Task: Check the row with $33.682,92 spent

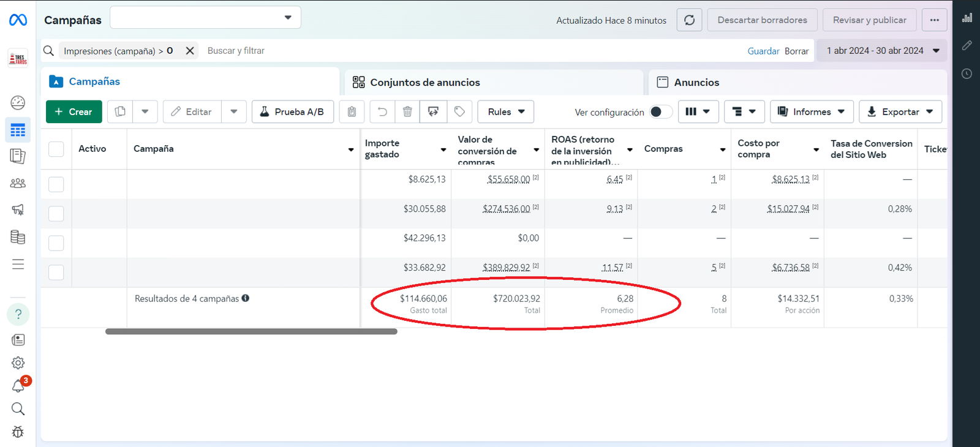Action: click(56, 272)
